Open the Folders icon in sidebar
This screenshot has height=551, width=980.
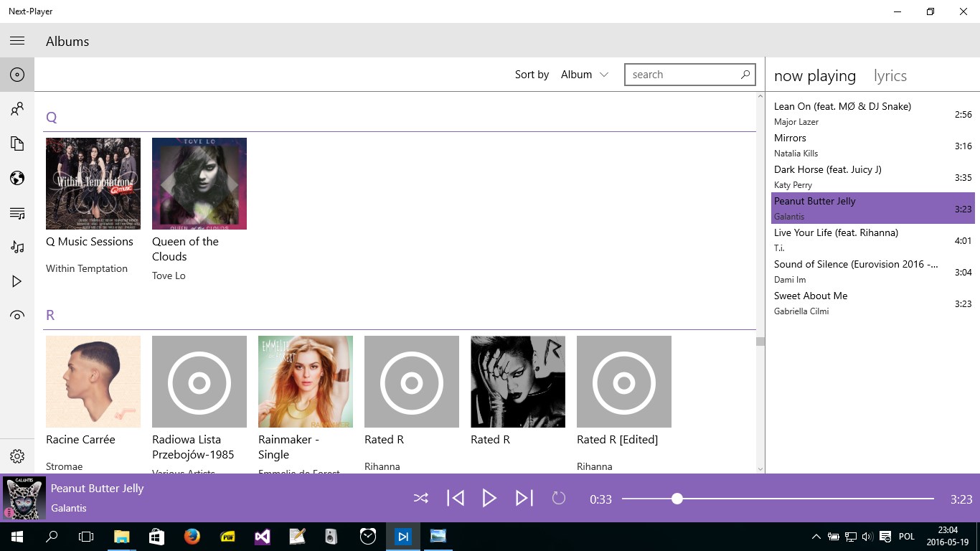pos(17,143)
